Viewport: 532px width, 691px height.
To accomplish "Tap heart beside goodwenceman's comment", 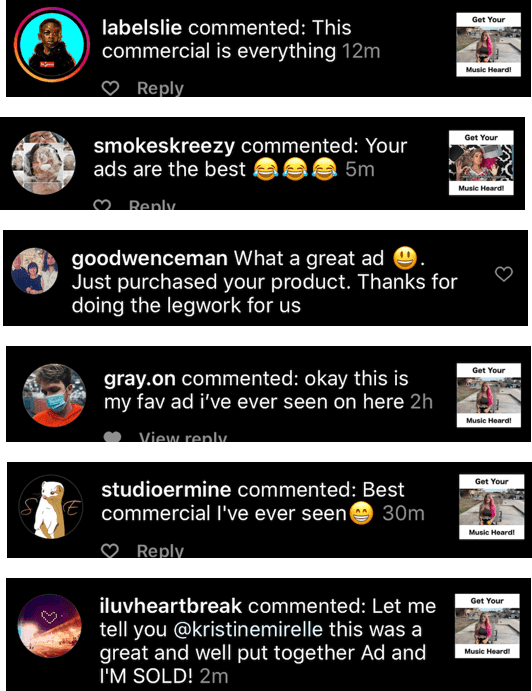I will pyautogui.click(x=504, y=274).
